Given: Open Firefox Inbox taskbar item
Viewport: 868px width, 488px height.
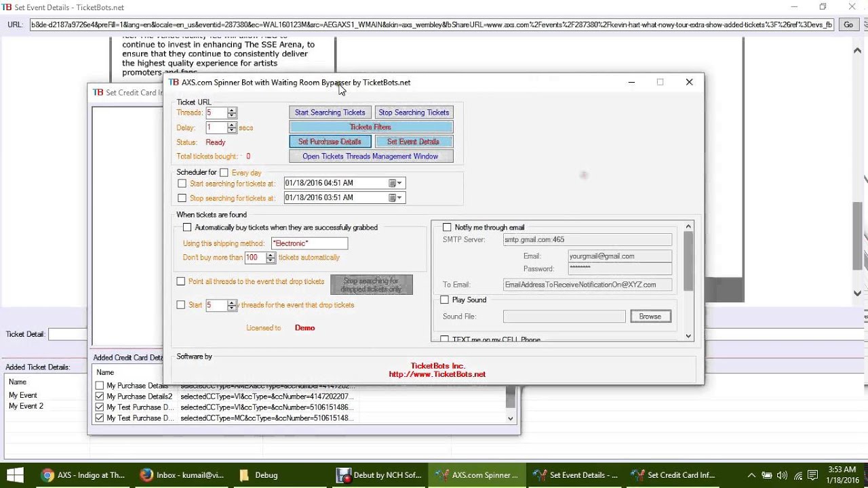Looking at the screenshot, I should pyautogui.click(x=182, y=475).
